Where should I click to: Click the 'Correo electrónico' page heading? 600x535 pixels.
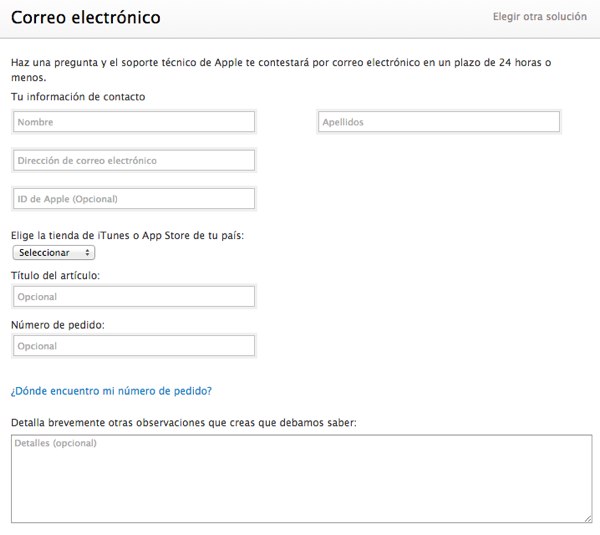pos(86,18)
